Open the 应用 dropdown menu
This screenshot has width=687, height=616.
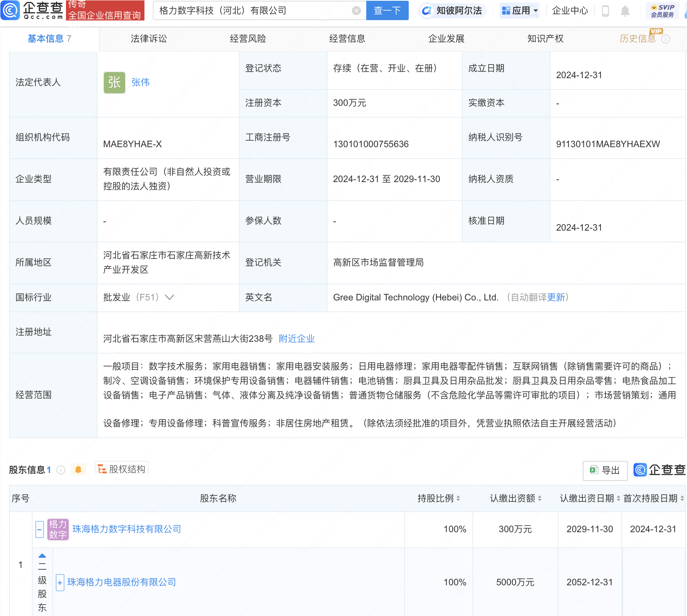pos(519,11)
